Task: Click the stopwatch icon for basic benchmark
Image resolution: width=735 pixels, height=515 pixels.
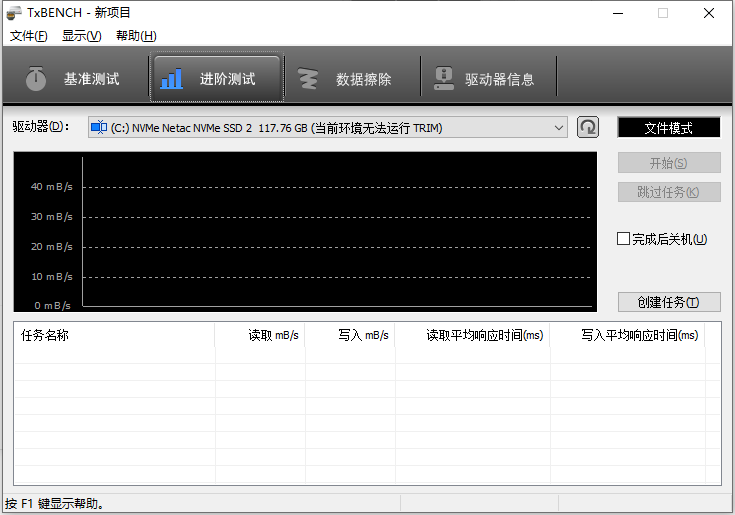Action: click(36, 78)
